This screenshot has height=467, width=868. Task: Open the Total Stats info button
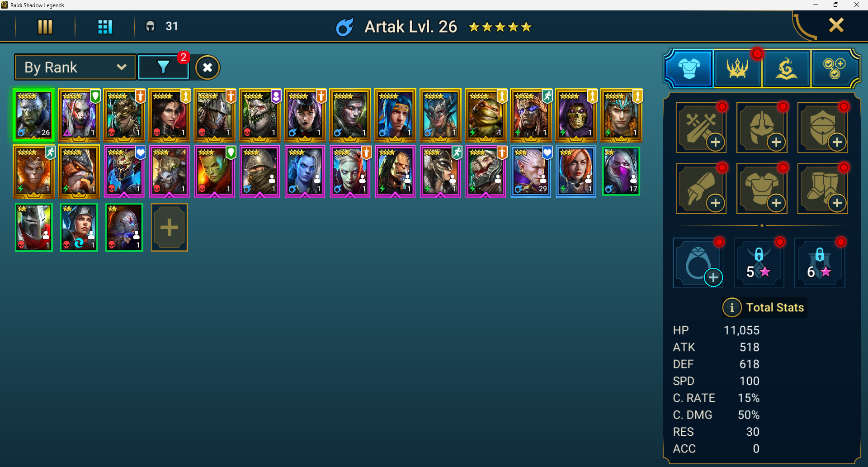[731, 308]
